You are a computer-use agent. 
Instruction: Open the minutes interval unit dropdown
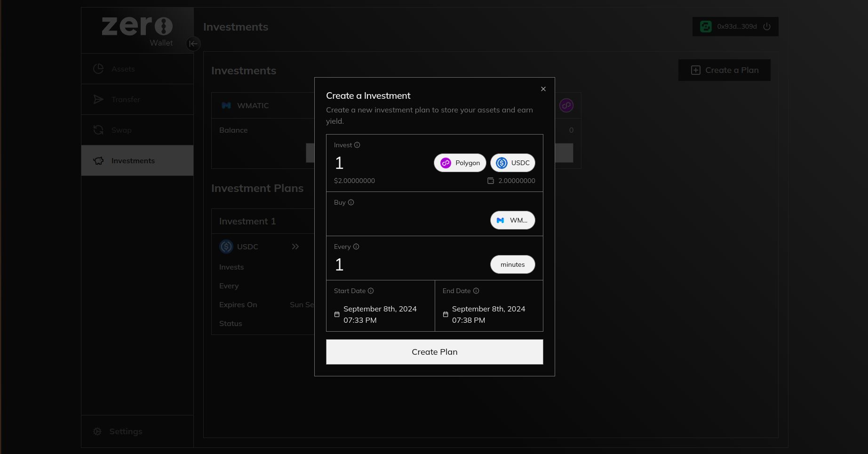512,264
